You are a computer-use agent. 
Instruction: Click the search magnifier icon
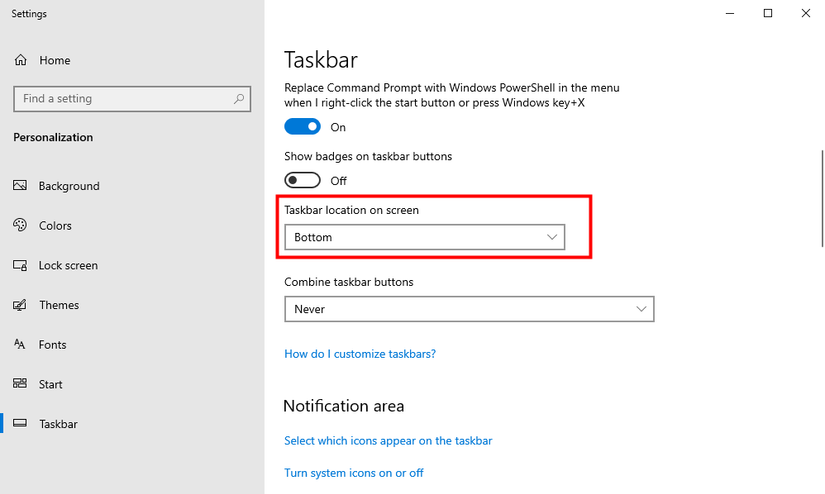(239, 99)
